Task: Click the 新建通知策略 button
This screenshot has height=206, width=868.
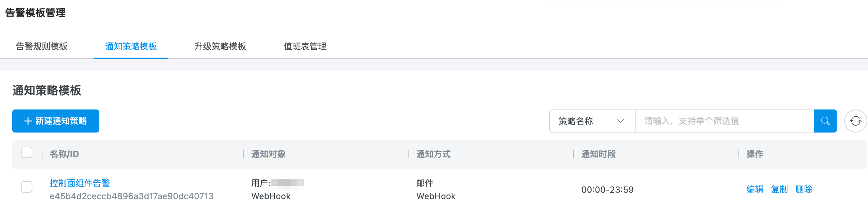Action: (x=56, y=121)
